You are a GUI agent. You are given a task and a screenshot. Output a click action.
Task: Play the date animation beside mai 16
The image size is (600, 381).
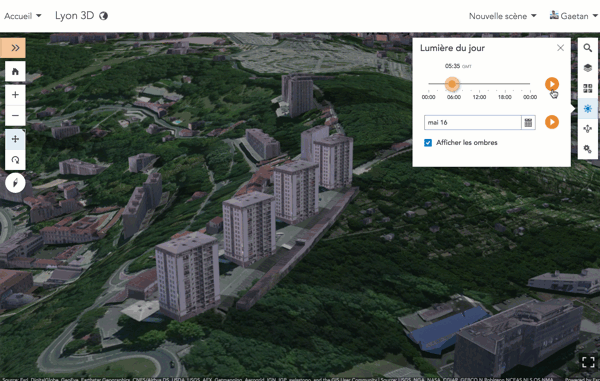[x=552, y=122]
